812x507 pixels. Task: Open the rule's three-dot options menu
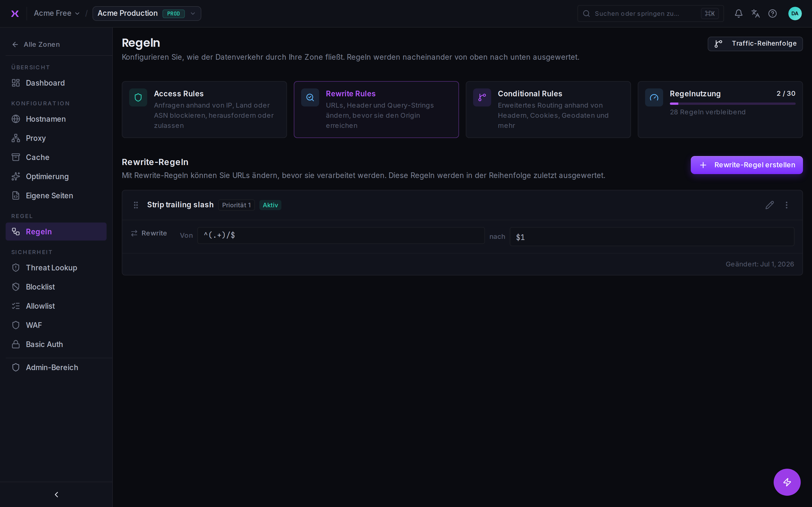(787, 205)
